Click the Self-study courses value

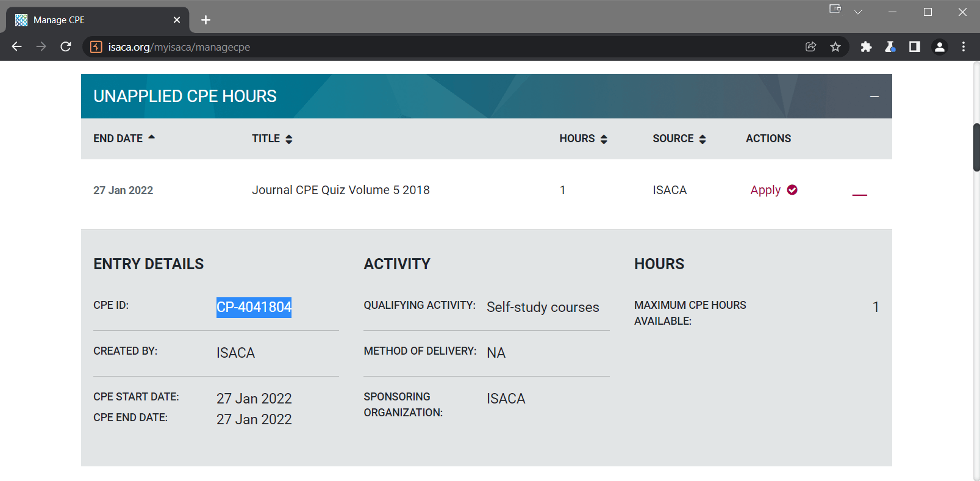click(x=543, y=307)
